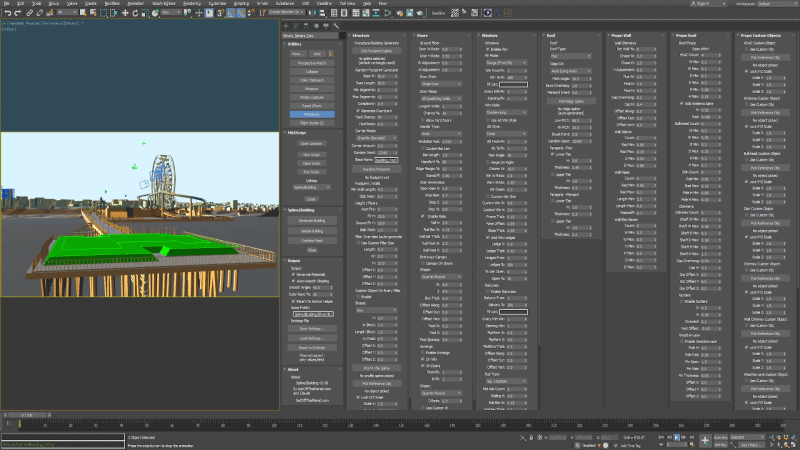The height and width of the screenshot is (450, 800).
Task: Click the Name Prefix text field
Action: tap(313, 314)
